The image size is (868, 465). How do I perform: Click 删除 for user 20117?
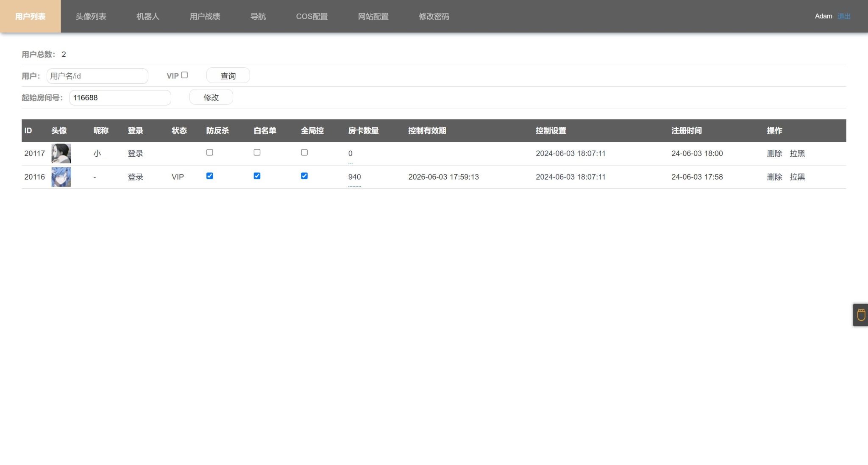[774, 154]
